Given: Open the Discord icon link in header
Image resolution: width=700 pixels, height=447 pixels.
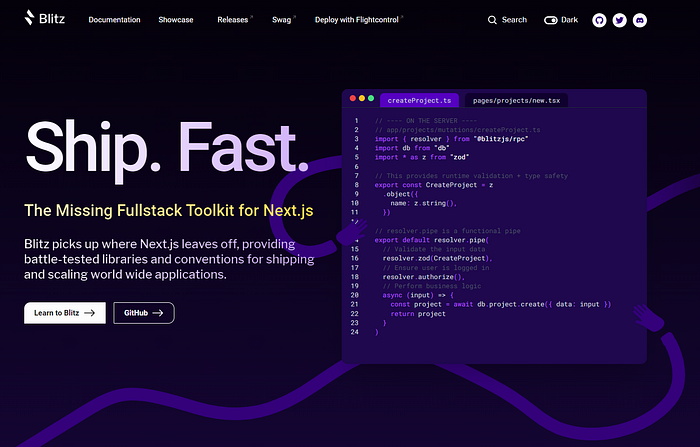Looking at the screenshot, I should click(640, 20).
